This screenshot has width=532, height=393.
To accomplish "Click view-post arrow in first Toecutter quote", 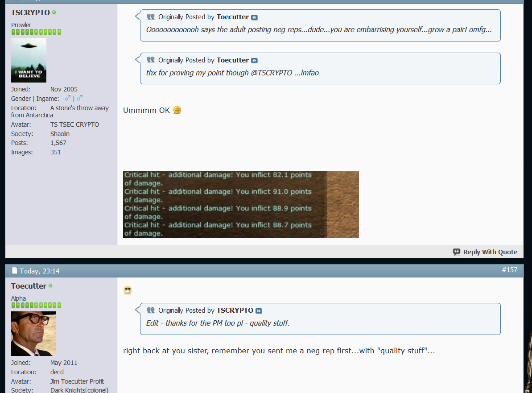I will tap(254, 17).
